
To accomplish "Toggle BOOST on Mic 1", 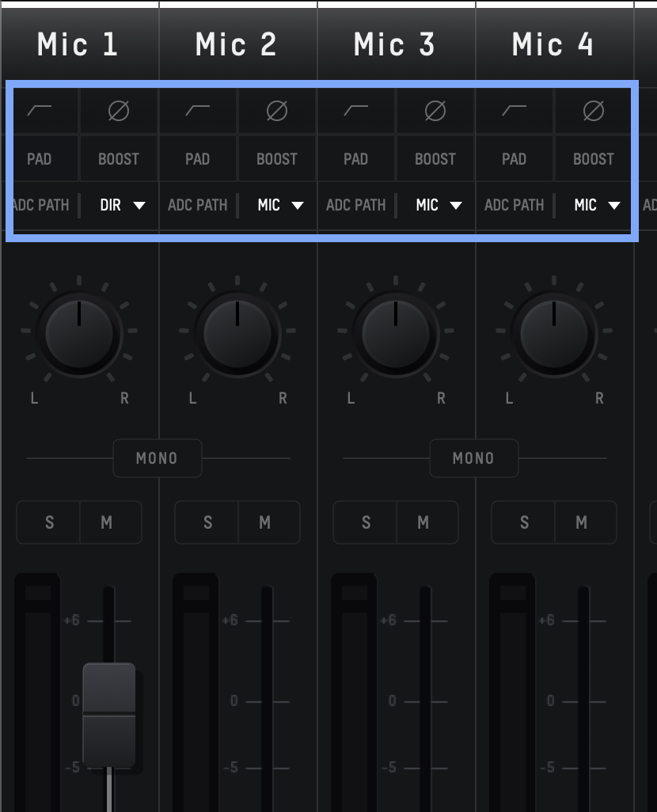I will click(x=119, y=158).
